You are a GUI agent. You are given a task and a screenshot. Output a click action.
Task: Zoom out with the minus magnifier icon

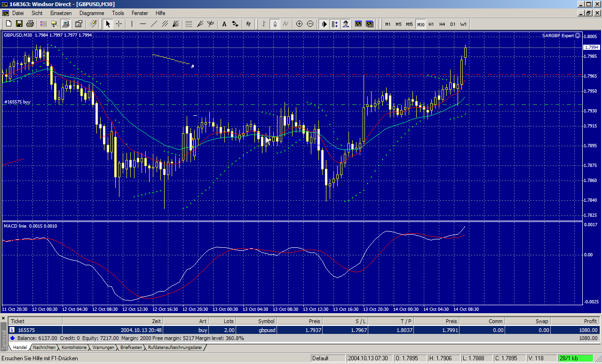310,24
